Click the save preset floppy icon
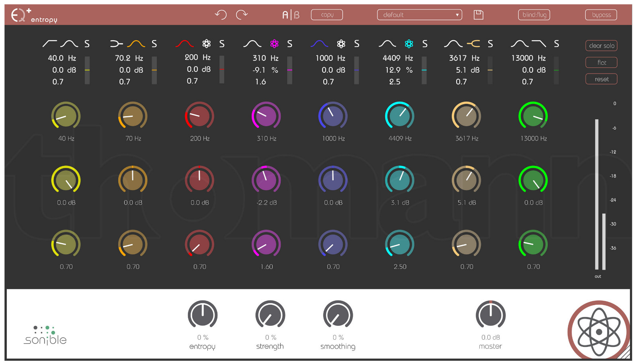The image size is (637, 364). coord(478,15)
